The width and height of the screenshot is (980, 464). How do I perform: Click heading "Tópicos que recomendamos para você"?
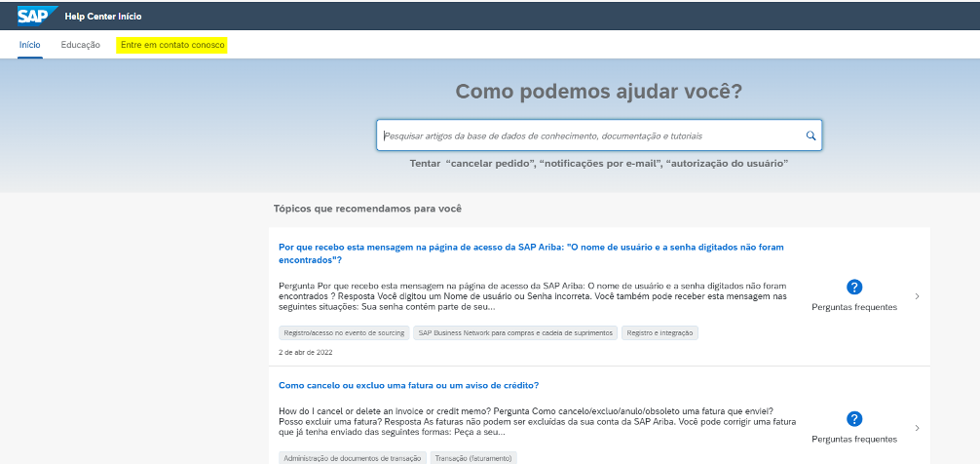[x=367, y=209]
